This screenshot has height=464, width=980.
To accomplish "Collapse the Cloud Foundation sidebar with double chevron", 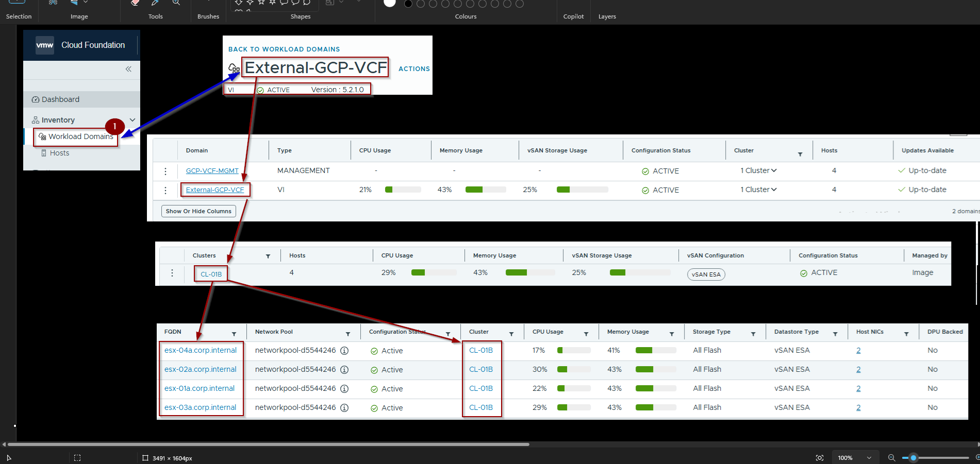I will 128,69.
